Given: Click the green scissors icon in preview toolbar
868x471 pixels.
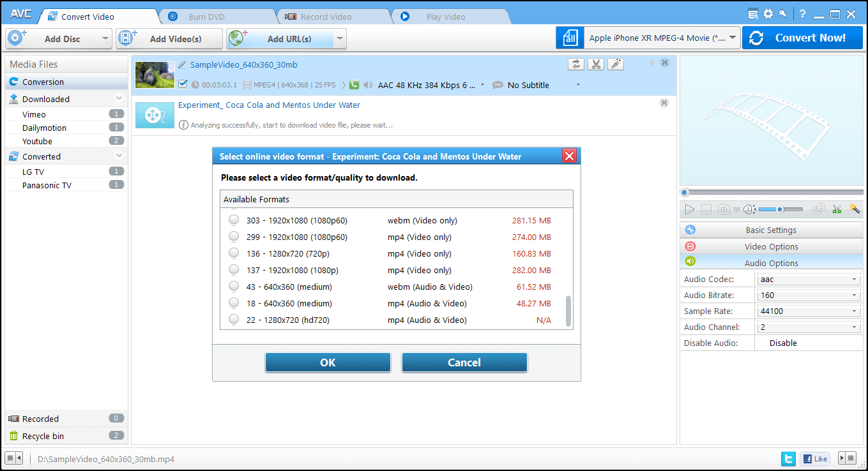Looking at the screenshot, I should [837, 209].
